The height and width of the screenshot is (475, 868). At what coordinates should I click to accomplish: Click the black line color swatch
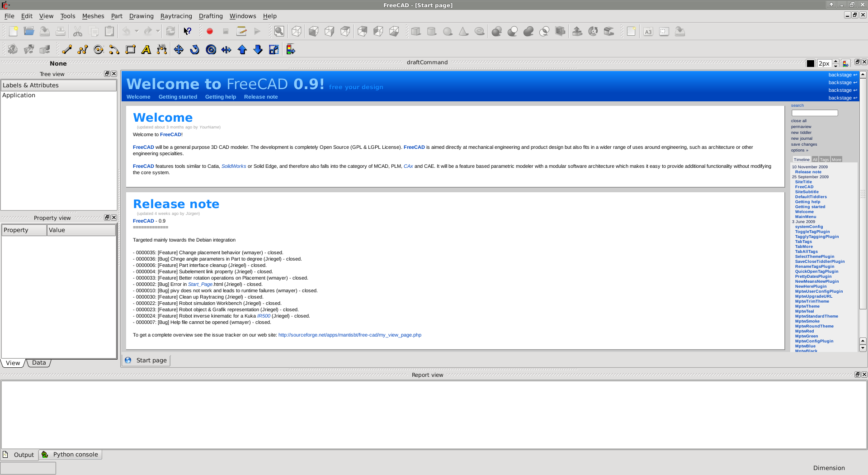pos(811,63)
